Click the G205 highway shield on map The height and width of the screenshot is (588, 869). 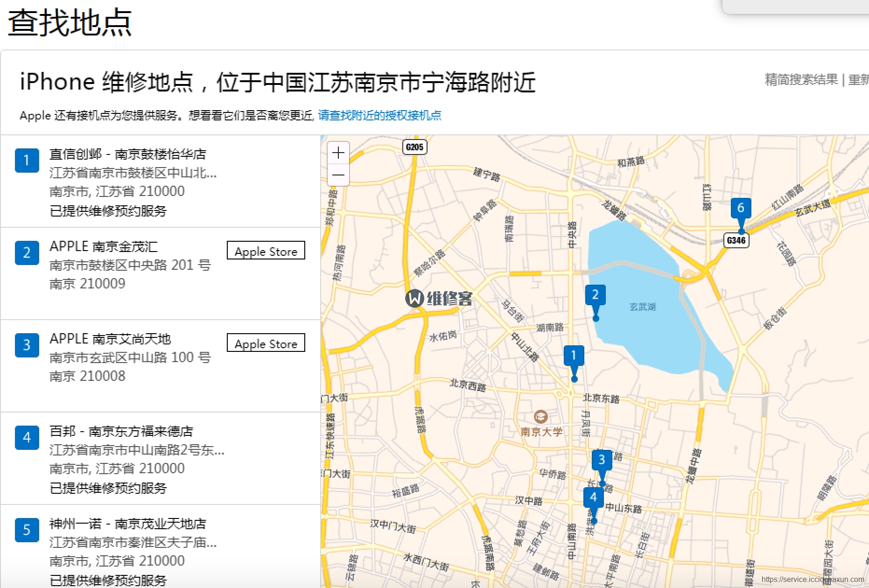[x=414, y=147]
